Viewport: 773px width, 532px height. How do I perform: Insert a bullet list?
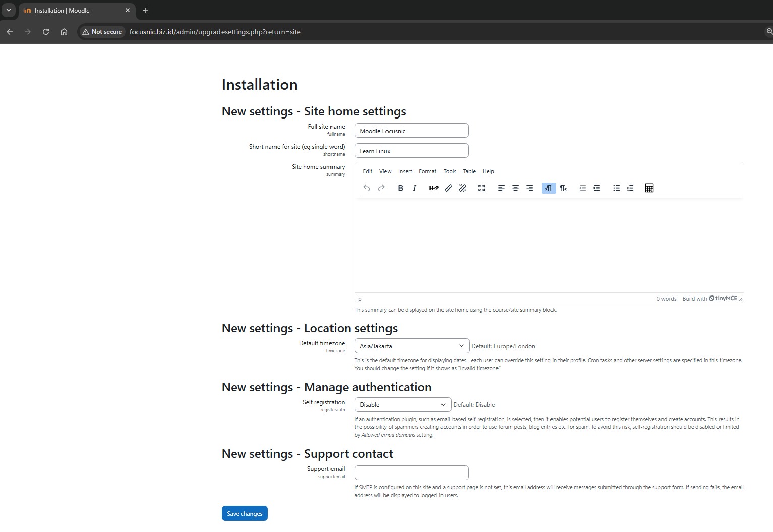click(616, 188)
